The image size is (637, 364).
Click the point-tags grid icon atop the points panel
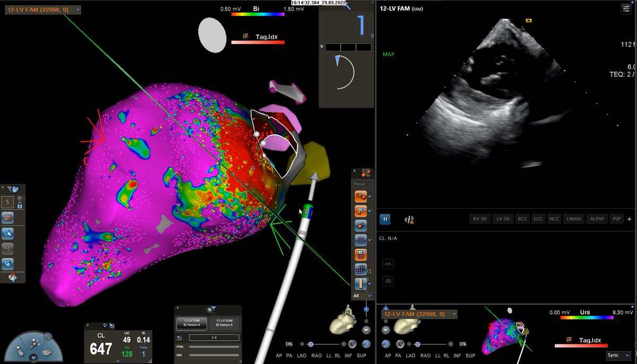366,173
